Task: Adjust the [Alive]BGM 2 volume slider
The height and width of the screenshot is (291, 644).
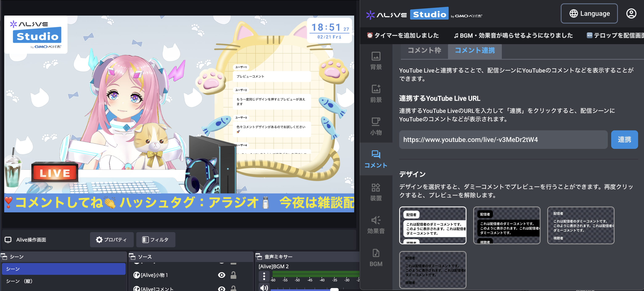Action: click(x=334, y=290)
